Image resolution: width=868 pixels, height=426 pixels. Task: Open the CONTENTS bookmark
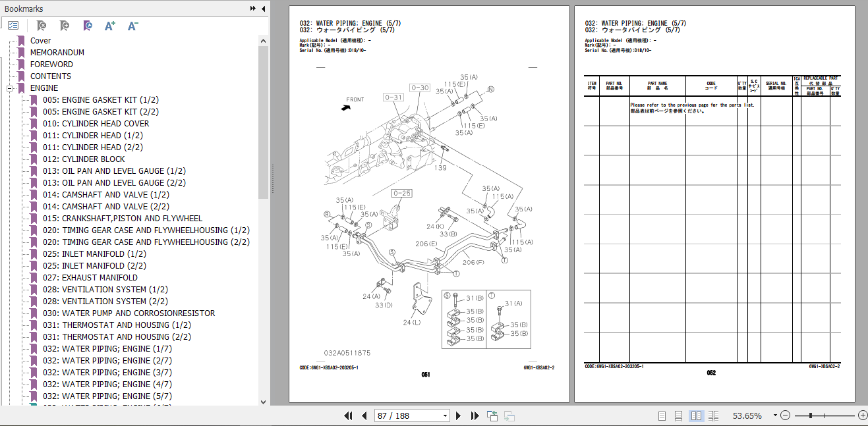coord(51,76)
